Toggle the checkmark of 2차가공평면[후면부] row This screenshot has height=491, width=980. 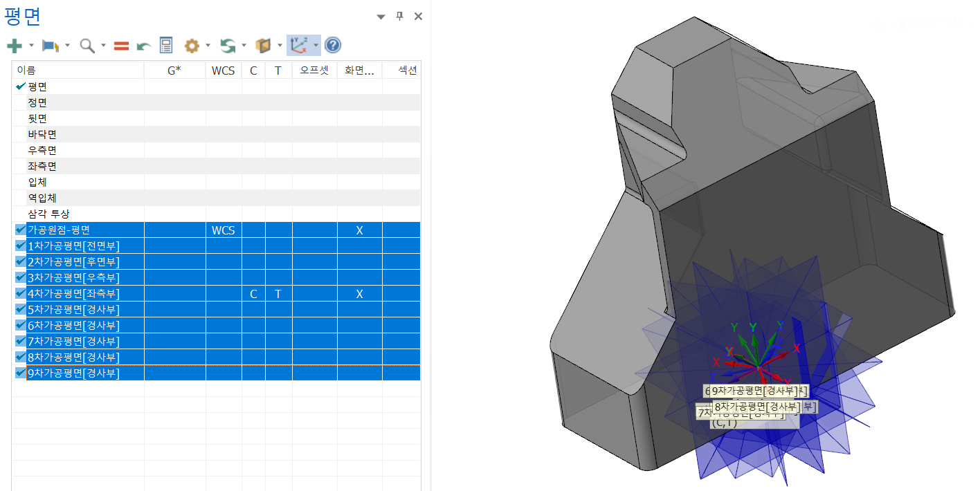20,262
